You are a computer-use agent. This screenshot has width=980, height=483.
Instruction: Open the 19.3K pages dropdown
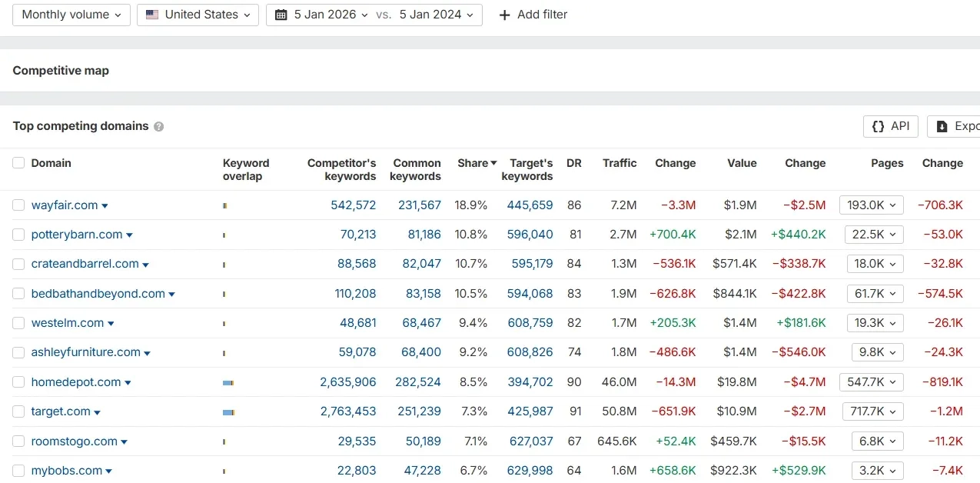point(875,323)
